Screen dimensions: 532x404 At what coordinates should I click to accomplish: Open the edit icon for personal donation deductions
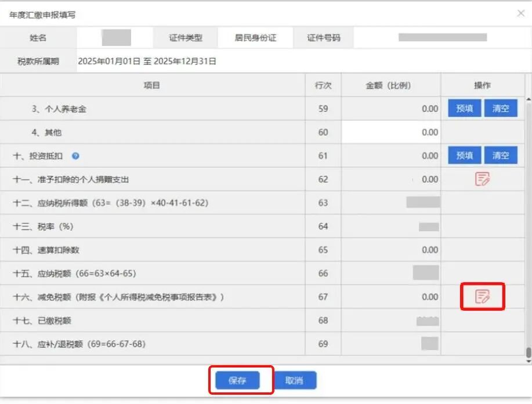(x=482, y=179)
